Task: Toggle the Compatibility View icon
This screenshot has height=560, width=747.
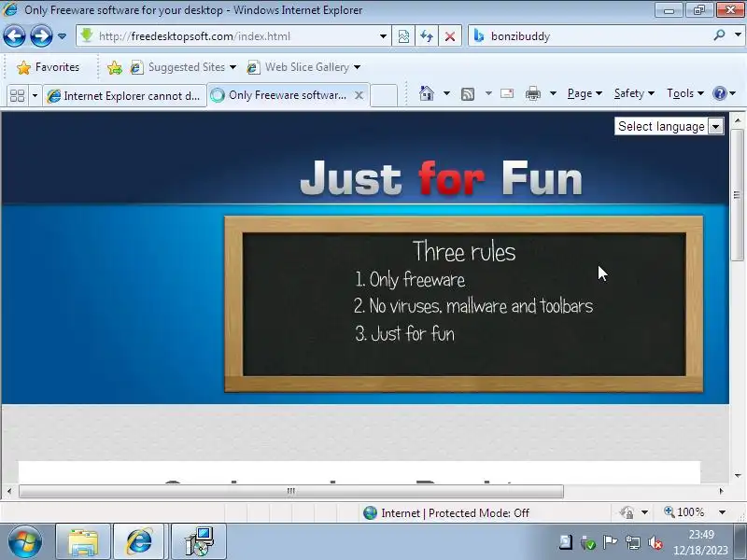Action: [403, 36]
